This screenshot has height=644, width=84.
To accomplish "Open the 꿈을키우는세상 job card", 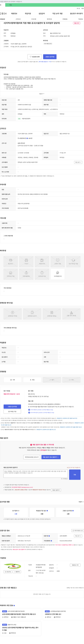I will pos(21,629).
